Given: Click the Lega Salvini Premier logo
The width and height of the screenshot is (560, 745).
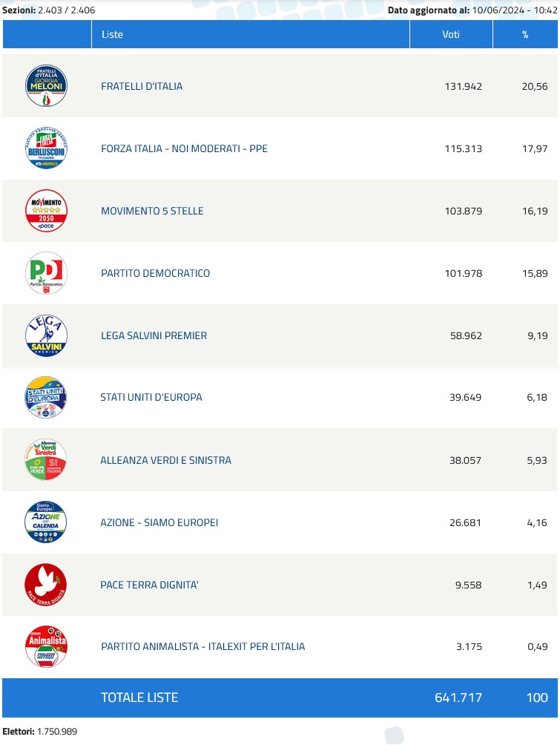Looking at the screenshot, I should [x=46, y=335].
